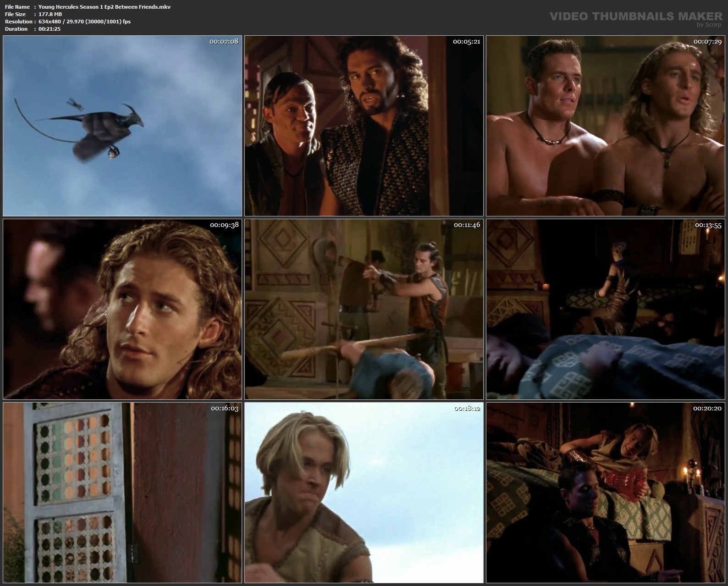Screen dimensions: 728x586
Task: Open the blond man thumbnail at 00:18:12
Action: (x=364, y=492)
